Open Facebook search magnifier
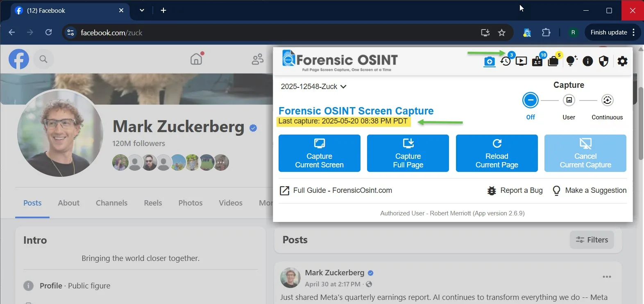Image resolution: width=644 pixels, height=304 pixels. point(43,59)
